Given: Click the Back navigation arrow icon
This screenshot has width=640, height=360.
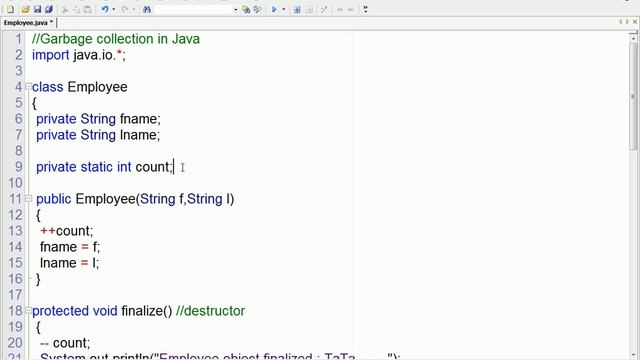Looking at the screenshot, I should (340, 9).
